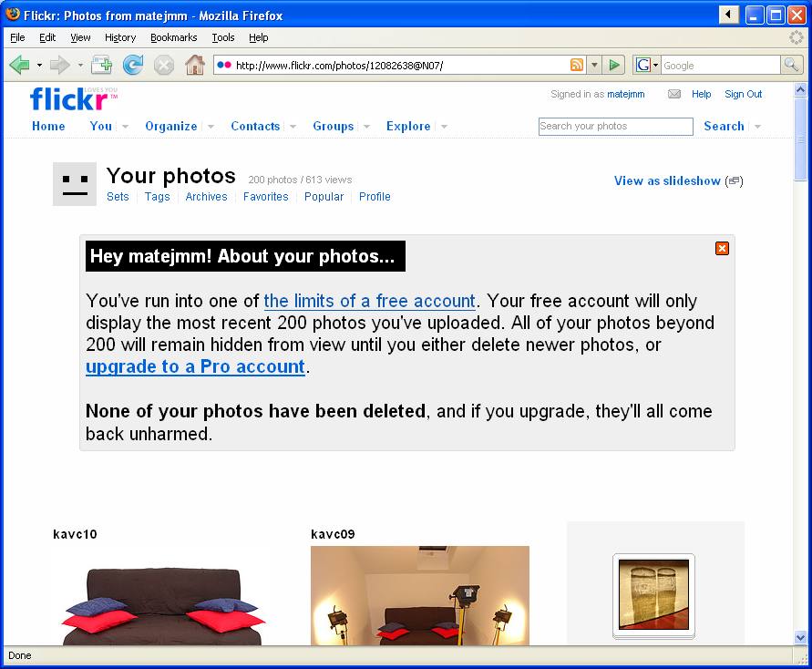Expand the You menu arrow

125,127
